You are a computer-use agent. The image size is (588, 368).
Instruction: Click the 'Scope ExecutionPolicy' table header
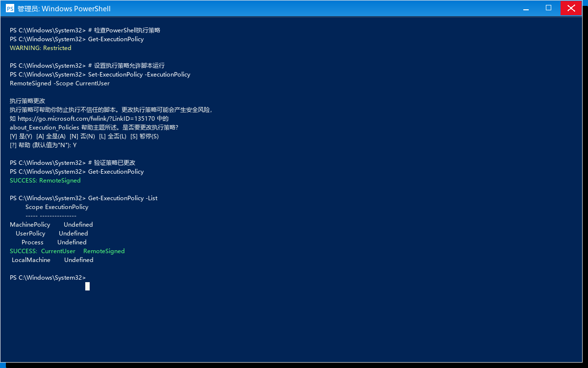tap(57, 207)
